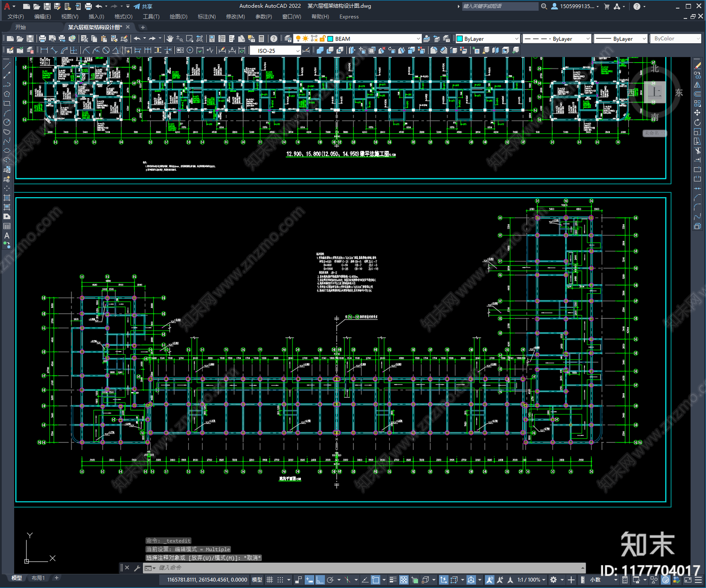This screenshot has height=588, width=706.
Task: Open the Express menu
Action: [349, 17]
